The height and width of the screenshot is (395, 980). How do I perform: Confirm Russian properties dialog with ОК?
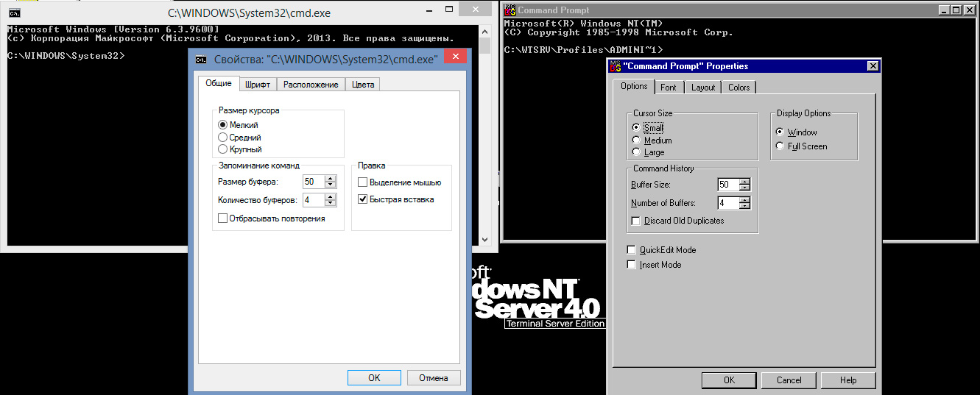pyautogui.click(x=374, y=377)
